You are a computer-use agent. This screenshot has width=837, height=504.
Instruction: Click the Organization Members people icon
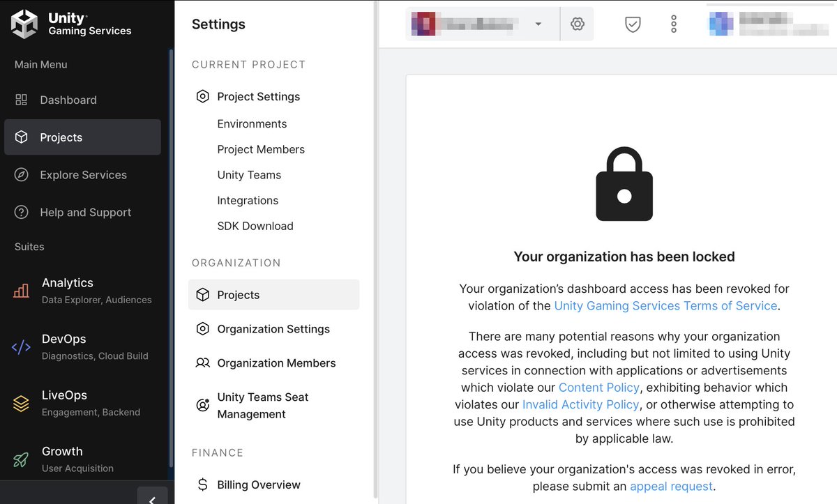coord(203,363)
